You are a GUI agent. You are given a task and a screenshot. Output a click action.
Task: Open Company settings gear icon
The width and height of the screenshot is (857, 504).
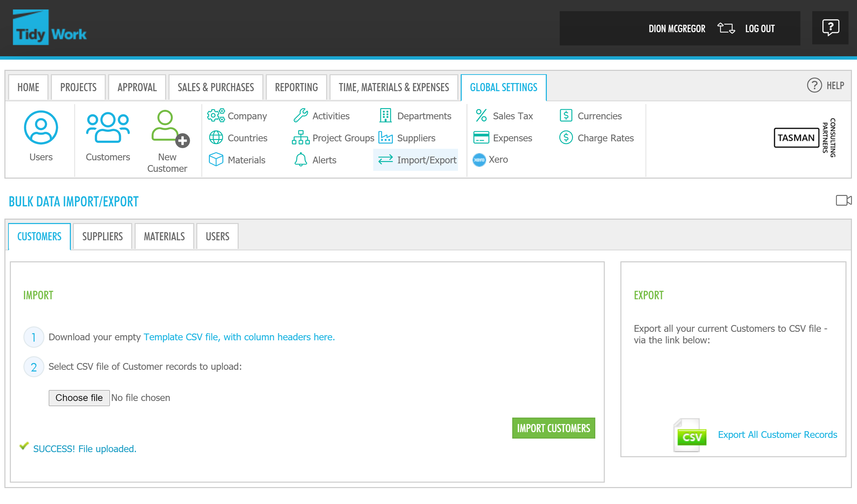pyautogui.click(x=216, y=116)
